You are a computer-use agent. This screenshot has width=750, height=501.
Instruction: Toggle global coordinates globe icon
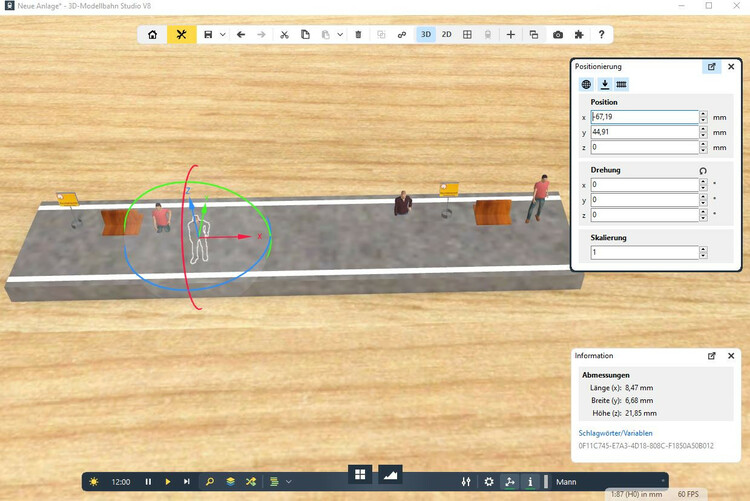pyautogui.click(x=586, y=84)
